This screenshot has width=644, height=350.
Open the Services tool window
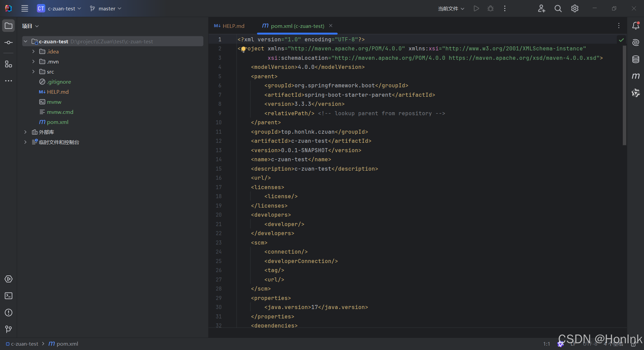(x=8, y=279)
